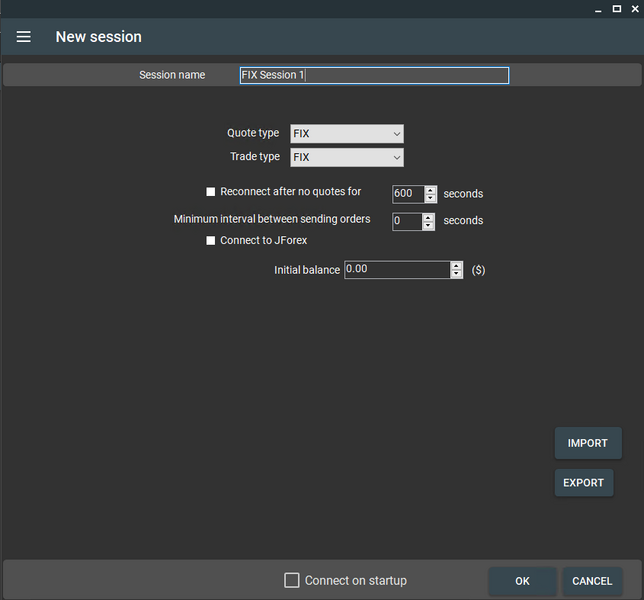Cancel the new session dialog
This screenshot has height=600, width=644.
[592, 581]
